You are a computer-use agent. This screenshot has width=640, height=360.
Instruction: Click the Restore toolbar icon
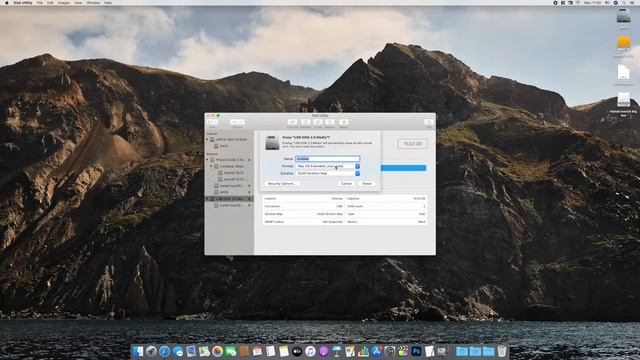(x=330, y=122)
